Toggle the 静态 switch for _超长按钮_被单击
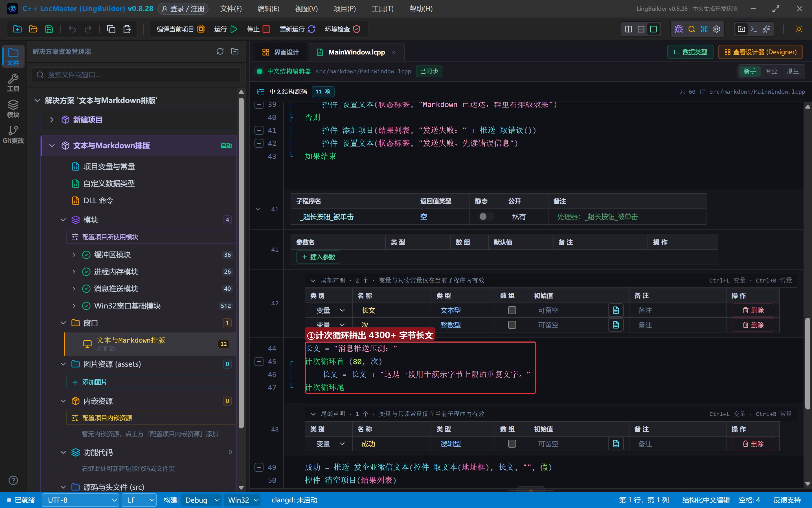The height and width of the screenshot is (508, 812). point(486,217)
